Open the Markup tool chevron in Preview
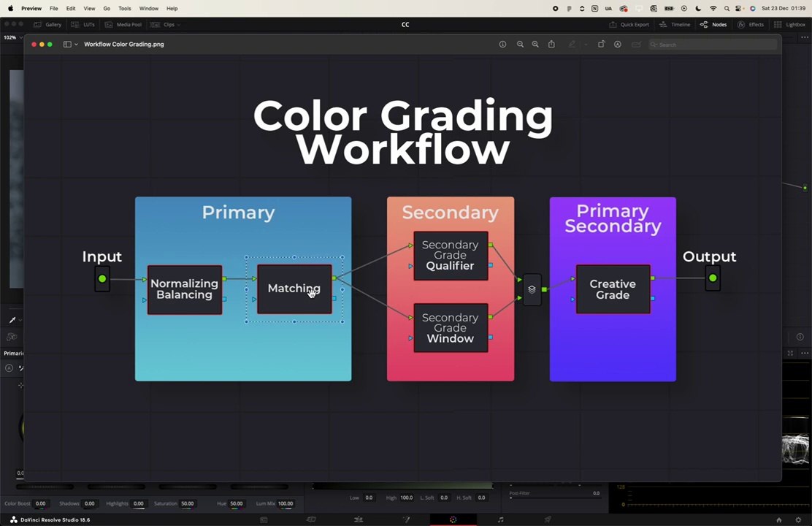The width and height of the screenshot is (812, 526). 586,45
